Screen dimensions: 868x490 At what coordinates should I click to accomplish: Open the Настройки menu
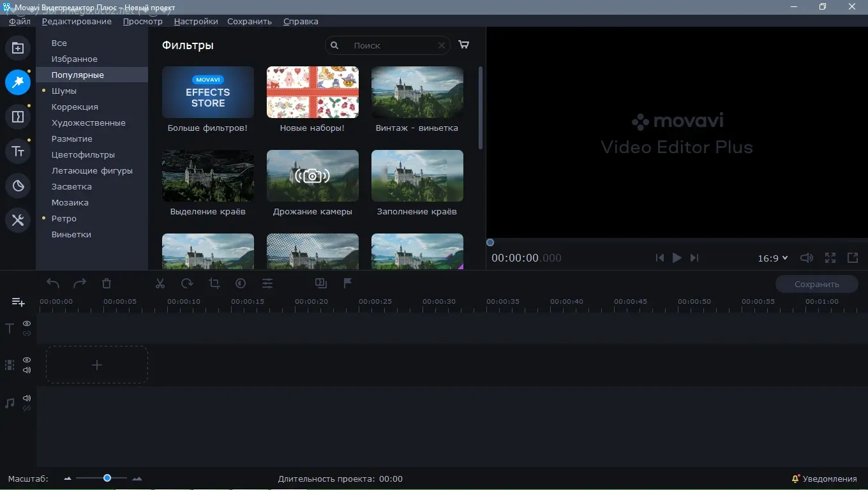click(x=195, y=21)
